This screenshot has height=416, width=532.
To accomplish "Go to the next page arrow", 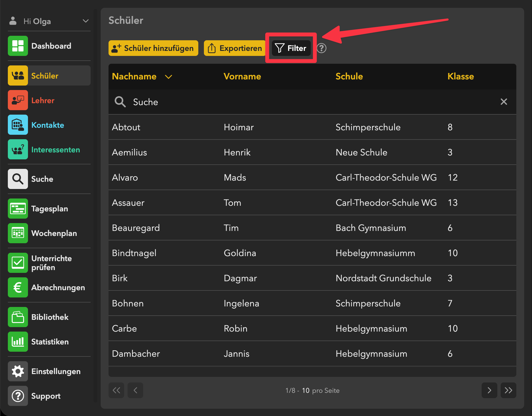I will (489, 390).
